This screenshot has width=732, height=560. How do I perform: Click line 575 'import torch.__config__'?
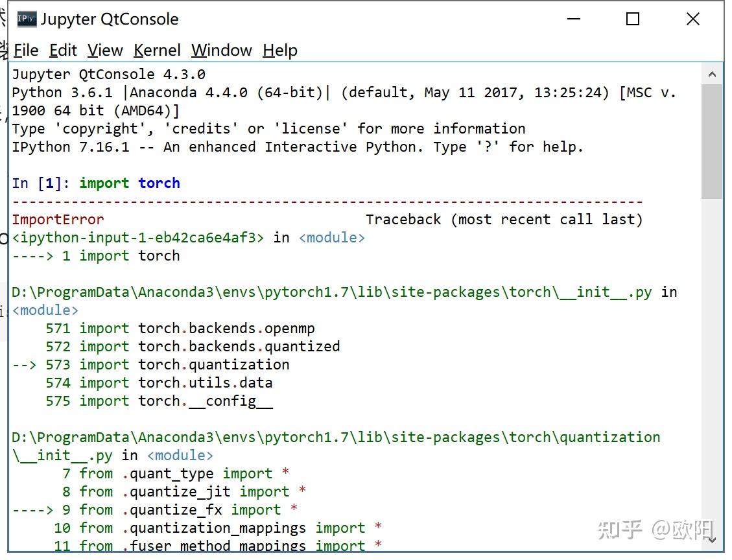click(x=159, y=401)
